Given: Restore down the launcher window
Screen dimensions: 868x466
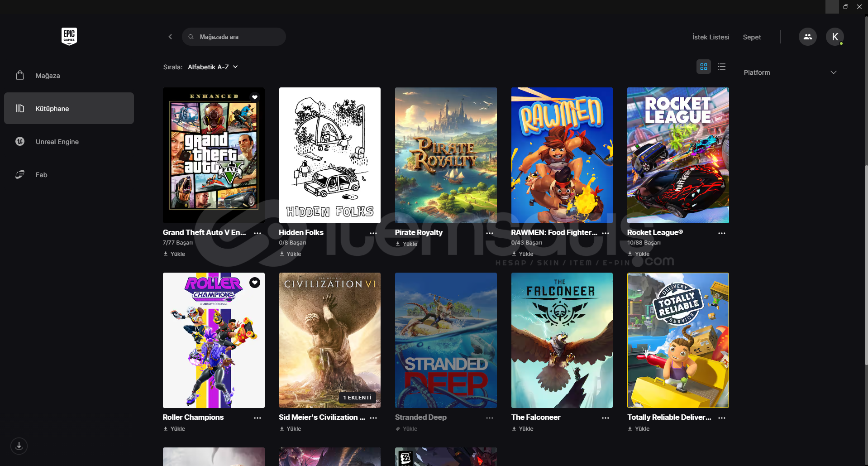Looking at the screenshot, I should [x=845, y=7].
